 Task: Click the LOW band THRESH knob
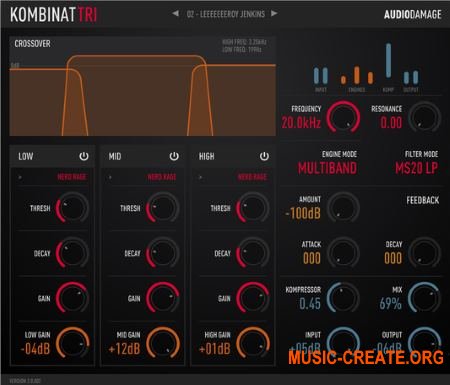[x=72, y=208]
